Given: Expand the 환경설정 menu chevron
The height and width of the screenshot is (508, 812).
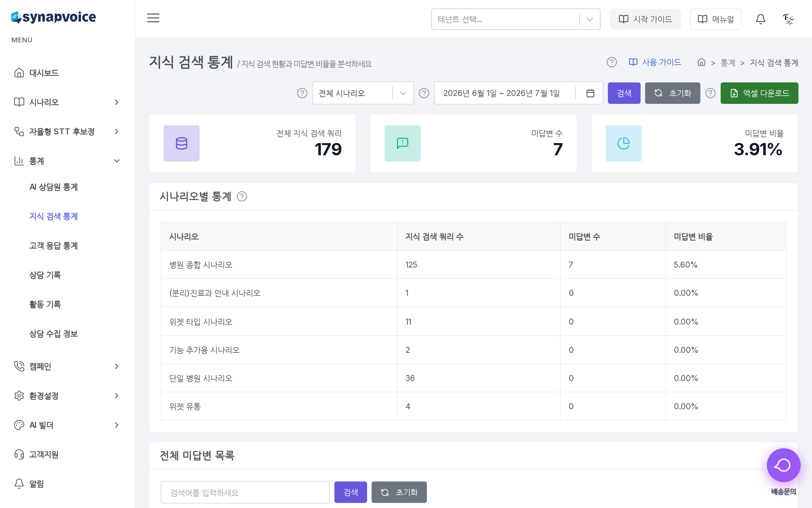Looking at the screenshot, I should tap(117, 396).
